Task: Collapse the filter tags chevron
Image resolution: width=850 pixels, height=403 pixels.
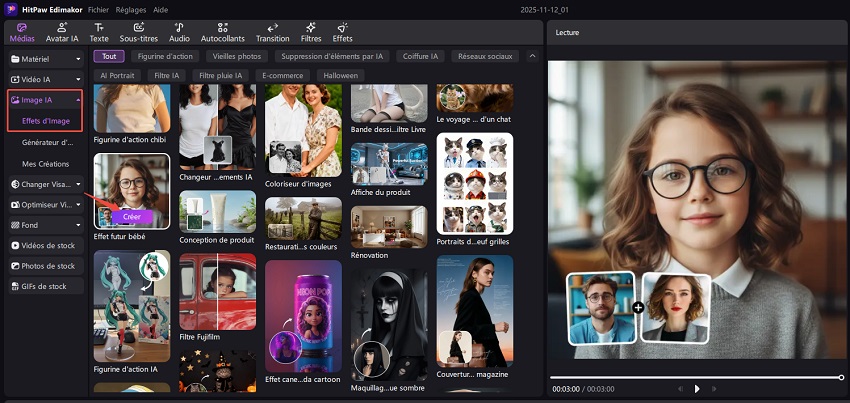Action: coord(532,57)
